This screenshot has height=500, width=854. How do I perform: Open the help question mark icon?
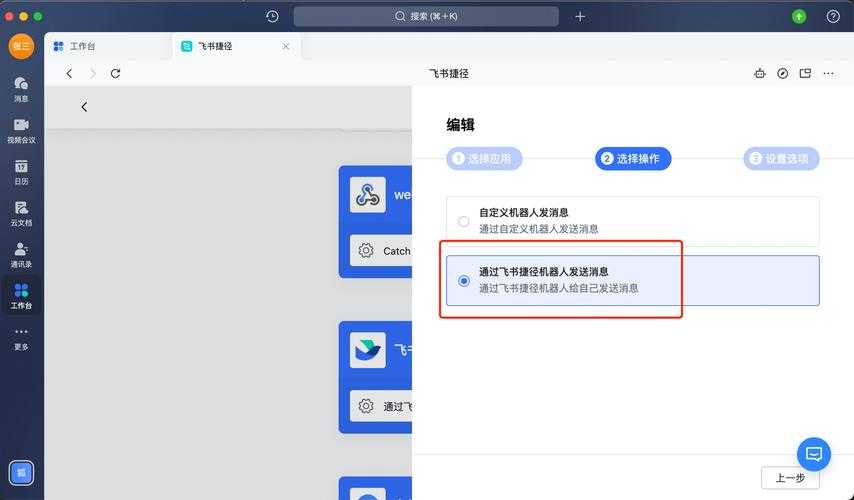click(833, 16)
